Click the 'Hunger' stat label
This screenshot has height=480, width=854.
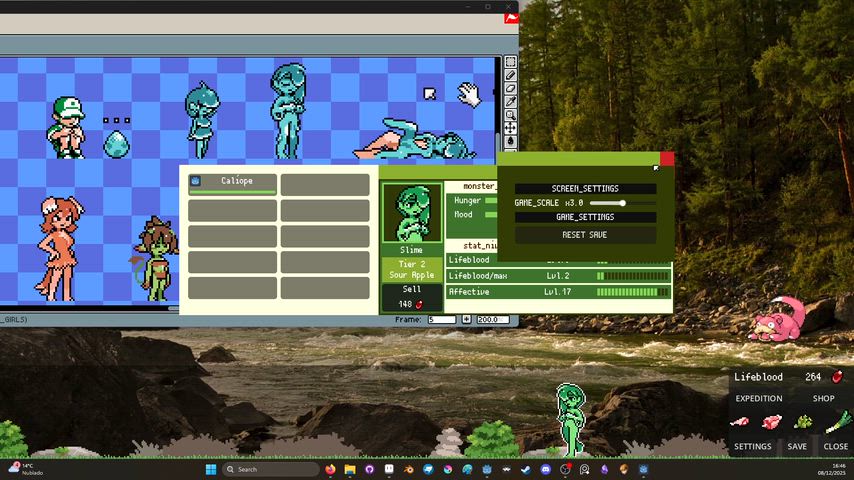point(467,200)
